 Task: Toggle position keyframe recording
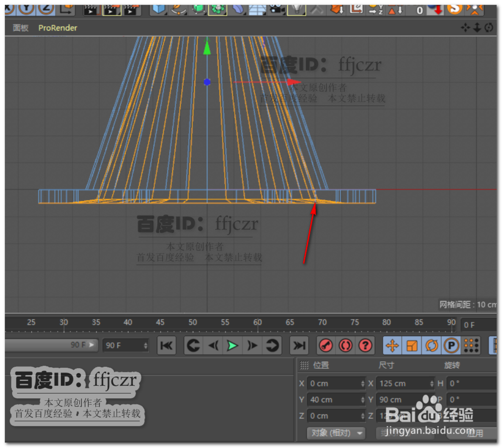tap(392, 346)
